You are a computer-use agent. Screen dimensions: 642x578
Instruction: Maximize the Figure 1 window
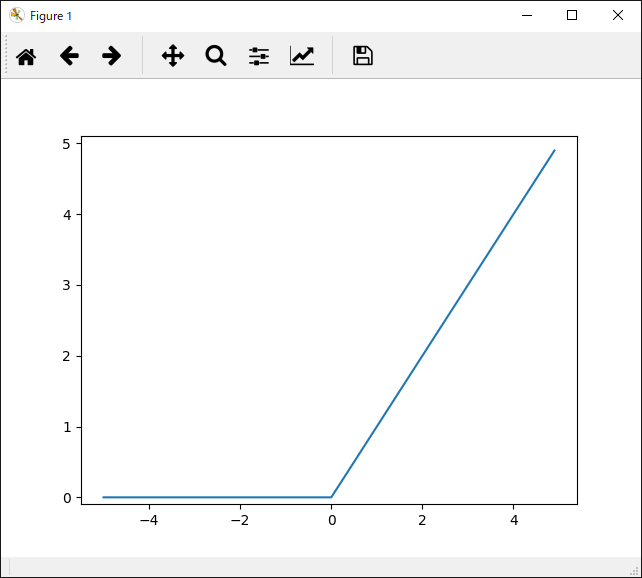click(x=572, y=16)
